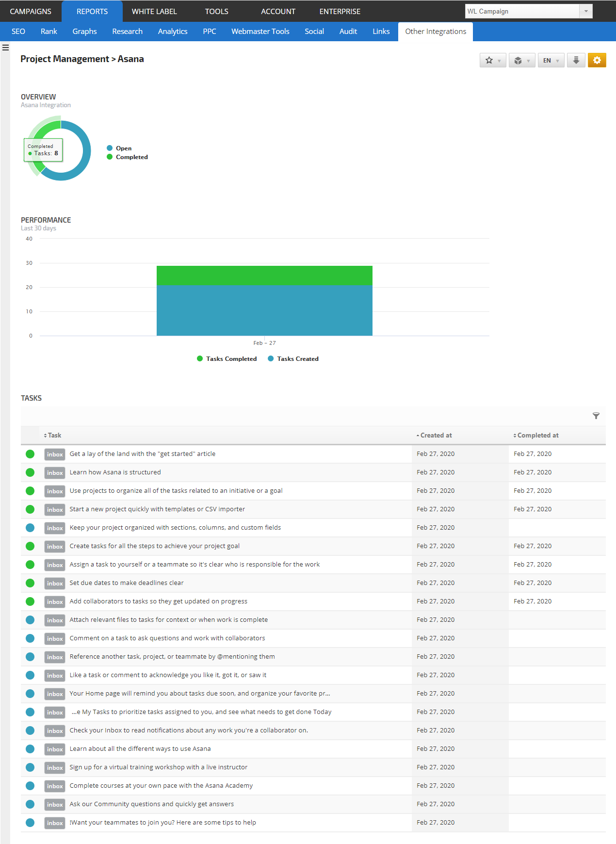Image resolution: width=616 pixels, height=844 pixels.
Task: Select the Other Integrations tab
Action: coord(436,32)
